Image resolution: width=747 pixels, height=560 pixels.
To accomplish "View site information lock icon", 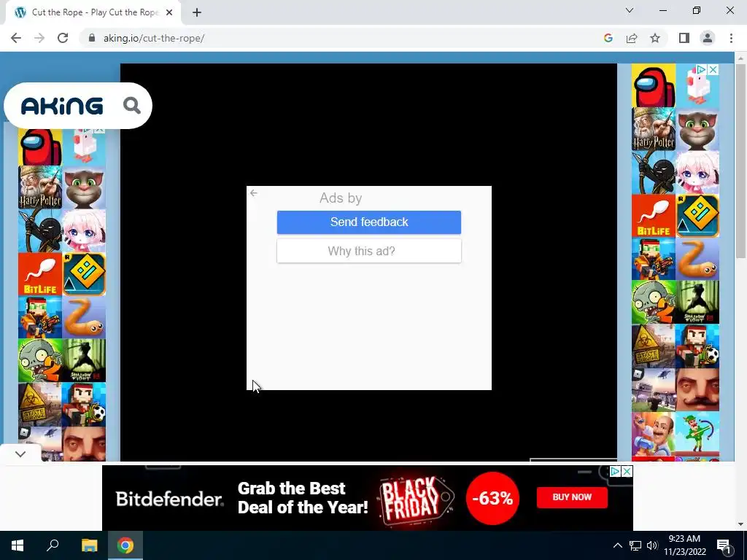I will pos(92,38).
